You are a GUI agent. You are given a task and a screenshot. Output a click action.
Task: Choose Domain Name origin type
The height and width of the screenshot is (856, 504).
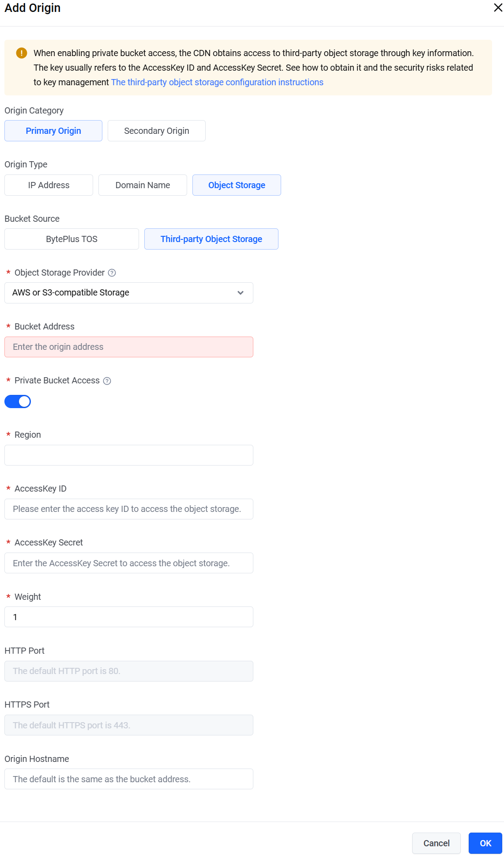tap(143, 185)
